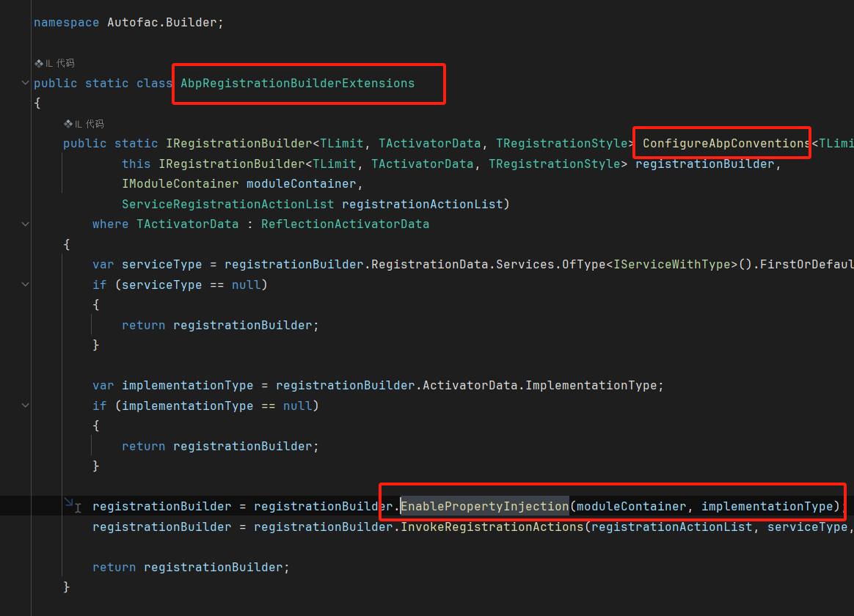Image resolution: width=854 pixels, height=616 pixels.
Task: Click 'var serviceType' variable declaration
Action: (x=147, y=265)
